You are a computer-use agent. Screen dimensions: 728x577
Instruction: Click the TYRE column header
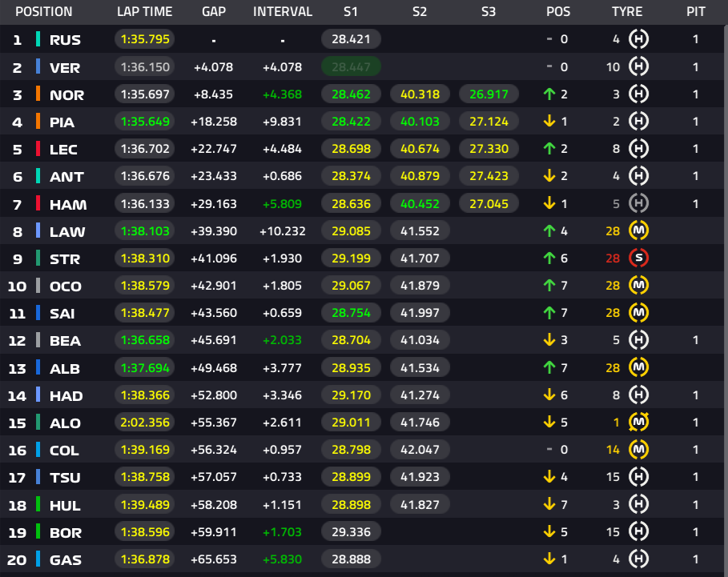[x=627, y=11]
